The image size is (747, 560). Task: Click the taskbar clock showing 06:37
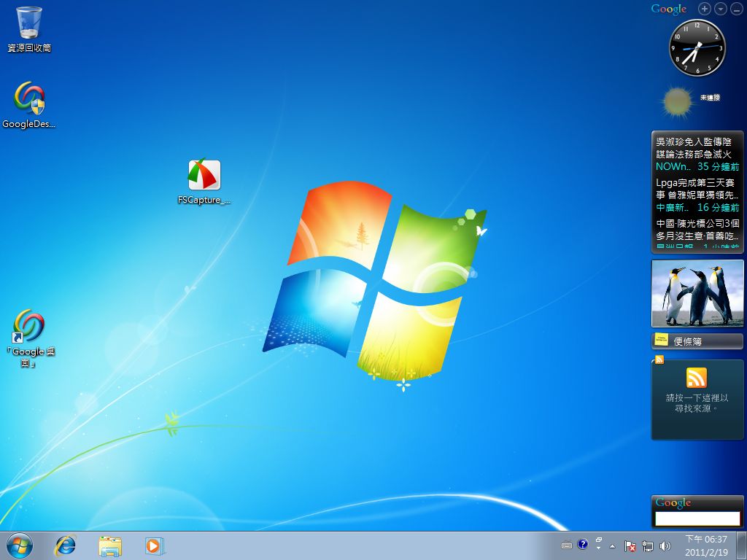coord(706,545)
